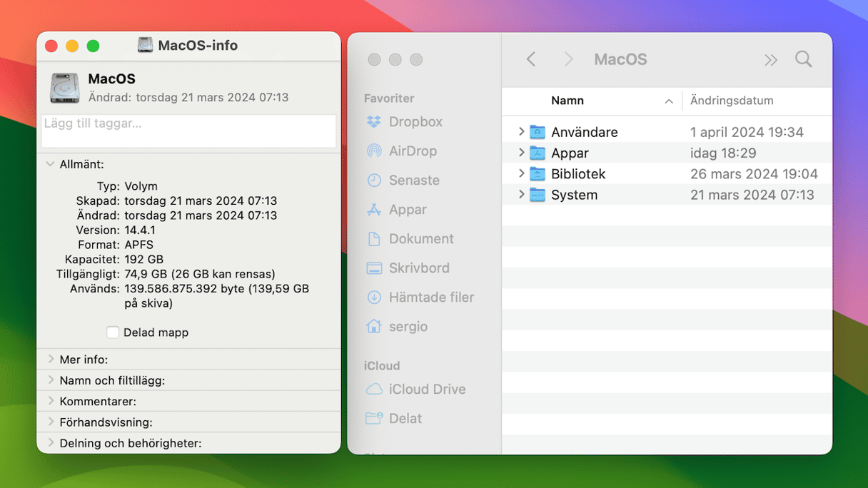Sort by the Ändringsdatum column header
Viewport: 868px width, 488px height.
click(732, 101)
